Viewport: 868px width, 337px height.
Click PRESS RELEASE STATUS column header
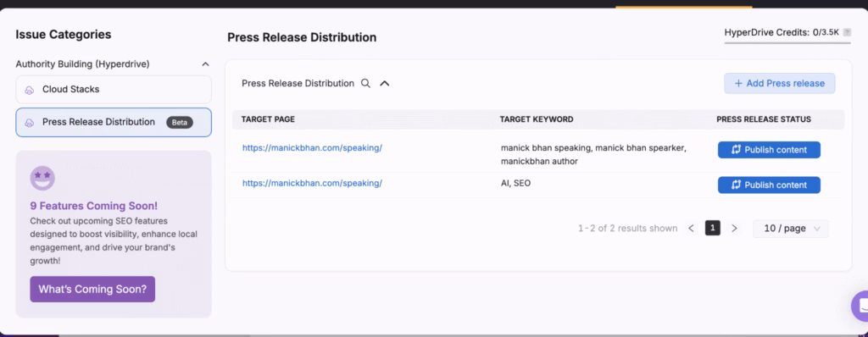click(x=764, y=119)
